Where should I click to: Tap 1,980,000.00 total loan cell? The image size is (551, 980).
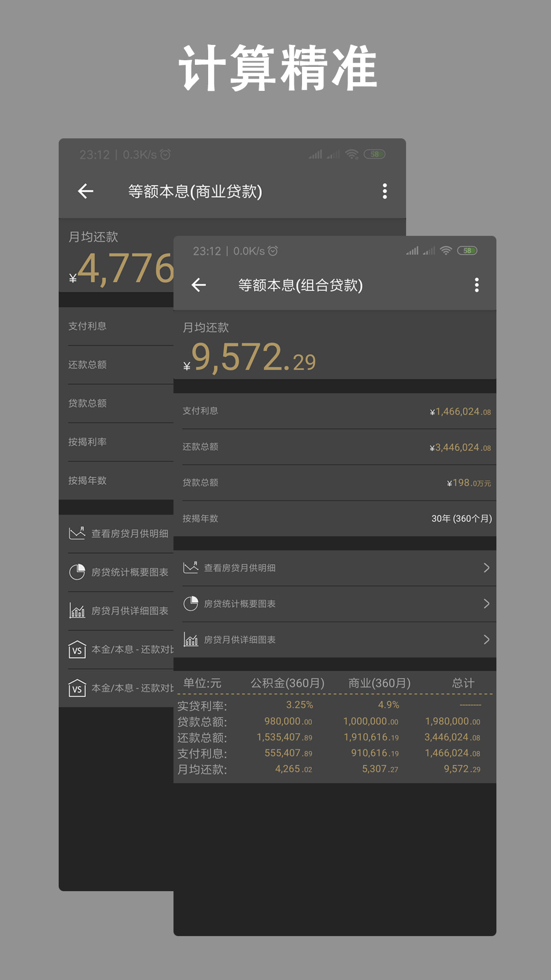click(453, 721)
